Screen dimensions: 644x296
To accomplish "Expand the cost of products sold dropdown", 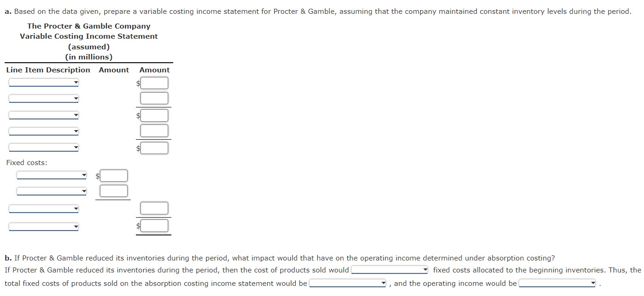I will [x=389, y=270].
